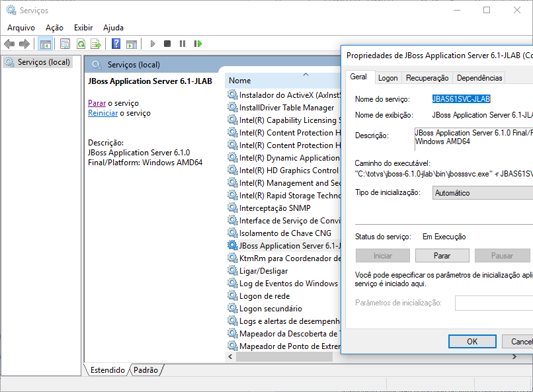Sort by the Nome column header

coord(282,81)
